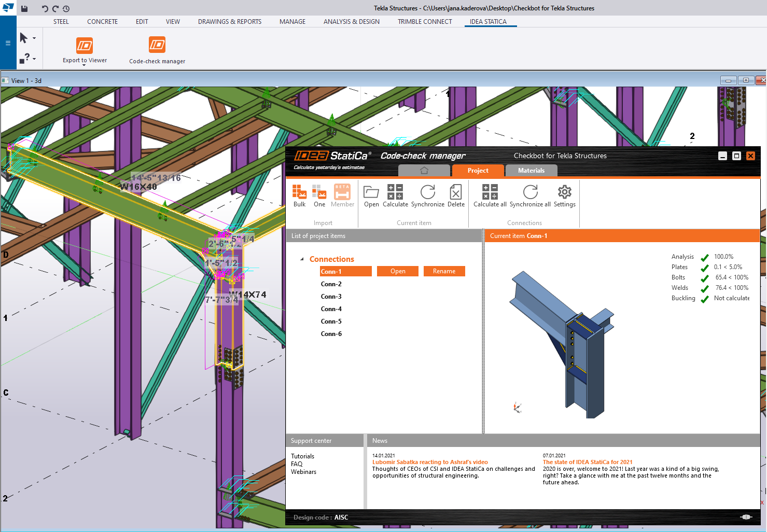Click the Export to Viewer icon
767x532 pixels.
(x=85, y=46)
